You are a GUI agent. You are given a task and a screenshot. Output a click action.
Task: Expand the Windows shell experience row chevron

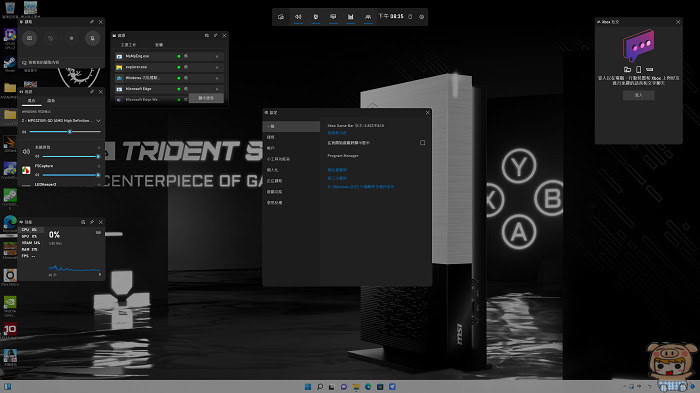[x=217, y=78]
